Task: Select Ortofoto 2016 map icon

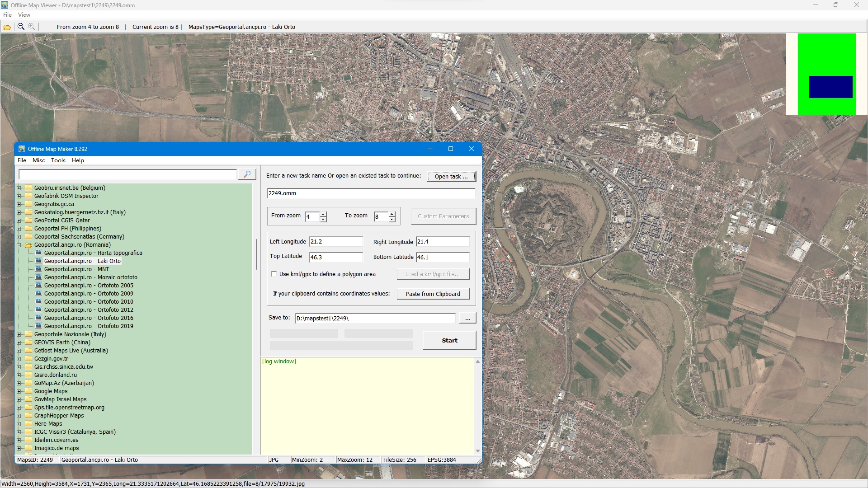Action: (38, 318)
